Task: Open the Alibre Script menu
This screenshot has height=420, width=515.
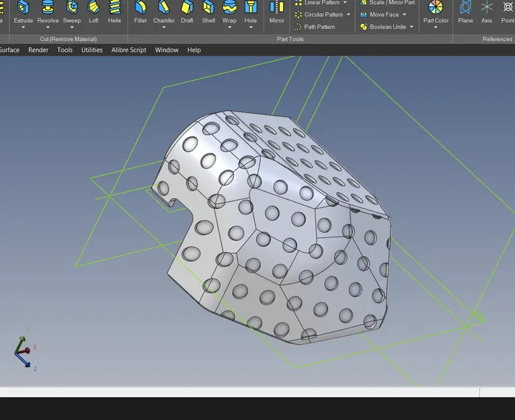Action: coord(128,50)
